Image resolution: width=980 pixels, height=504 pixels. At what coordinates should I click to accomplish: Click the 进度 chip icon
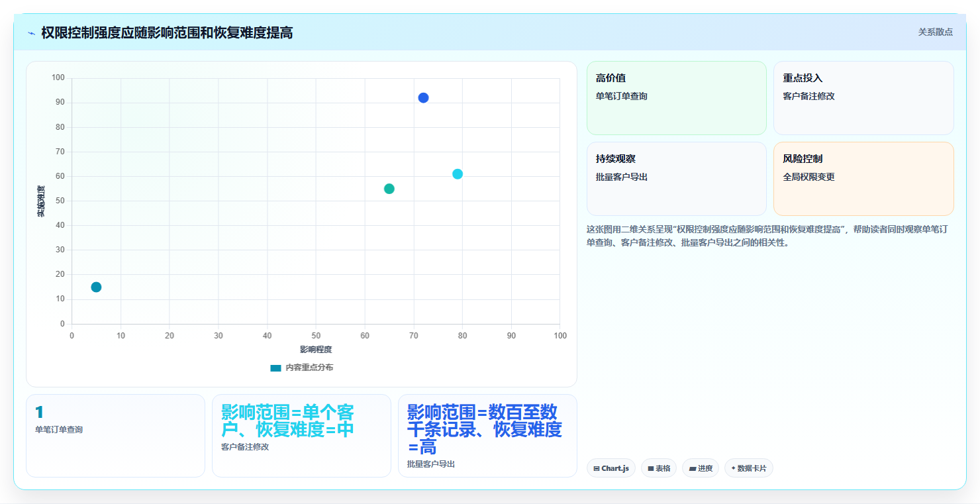point(693,468)
